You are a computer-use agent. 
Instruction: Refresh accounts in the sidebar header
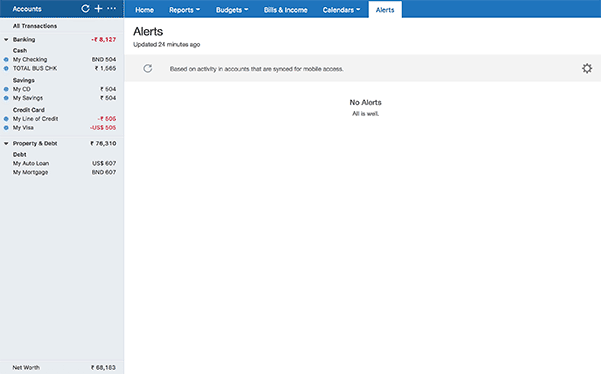pos(85,8)
